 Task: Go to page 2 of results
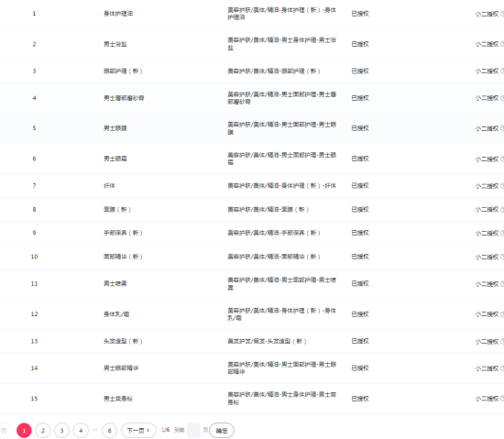point(43,431)
